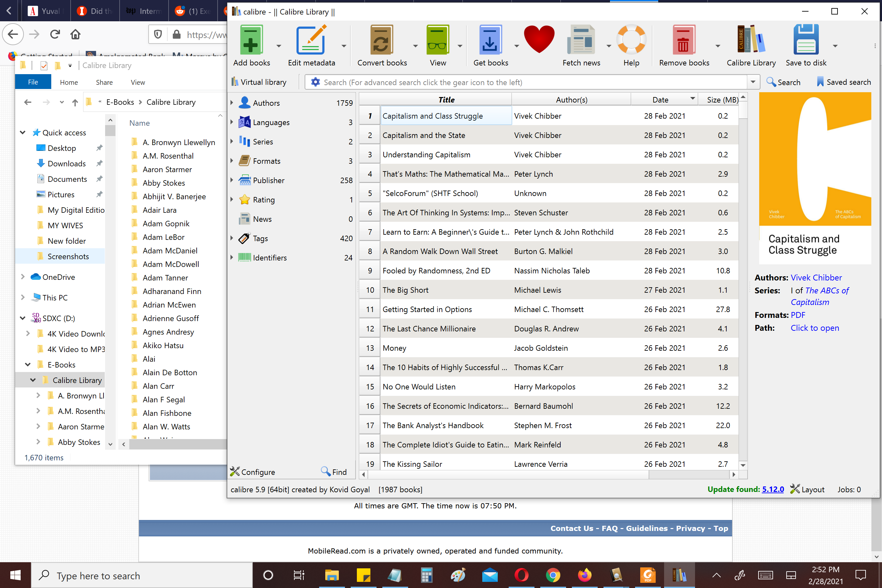
Task: Open the search history dropdown arrow
Action: [x=753, y=82]
